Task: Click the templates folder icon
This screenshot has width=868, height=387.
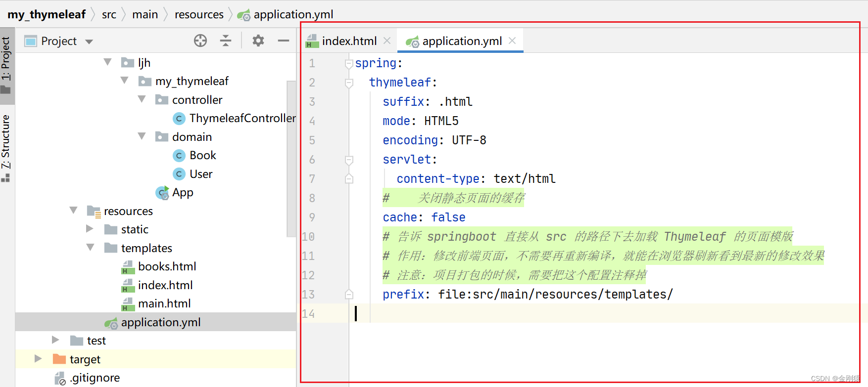Action: [x=111, y=248]
